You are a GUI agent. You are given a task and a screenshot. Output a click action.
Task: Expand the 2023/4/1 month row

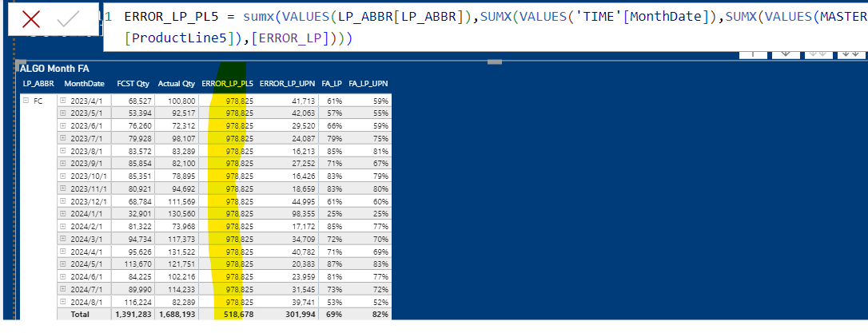(x=62, y=101)
